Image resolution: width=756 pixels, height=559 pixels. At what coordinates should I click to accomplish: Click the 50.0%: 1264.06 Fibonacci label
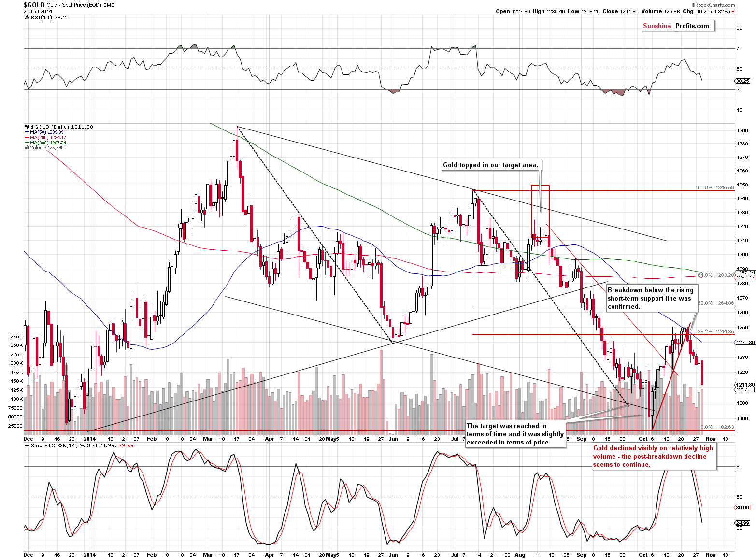coord(716,303)
